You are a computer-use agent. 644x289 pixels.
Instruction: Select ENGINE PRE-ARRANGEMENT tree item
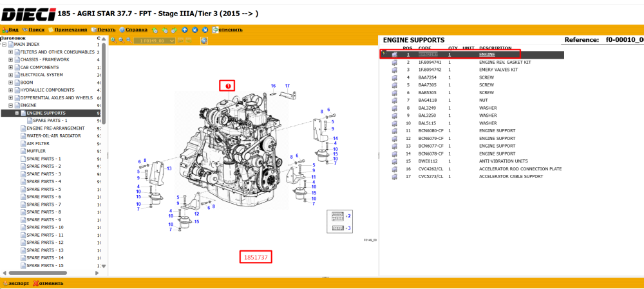pyautogui.click(x=55, y=128)
